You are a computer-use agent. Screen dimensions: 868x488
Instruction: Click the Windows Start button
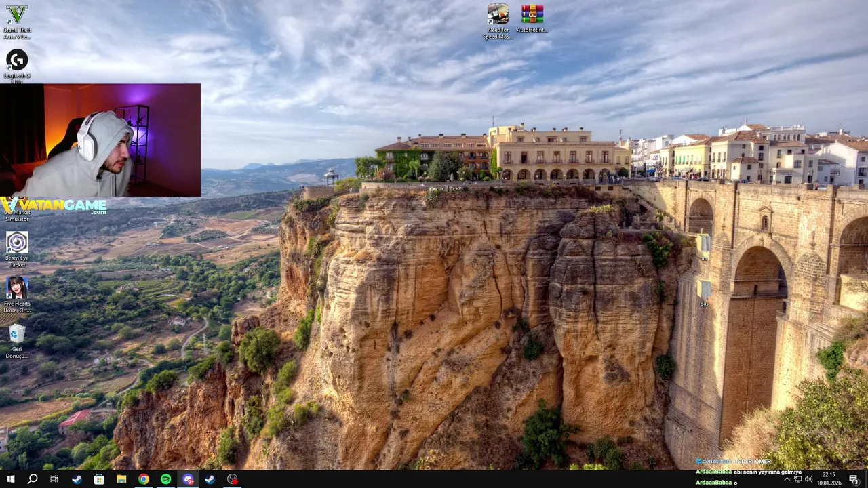click(10, 479)
